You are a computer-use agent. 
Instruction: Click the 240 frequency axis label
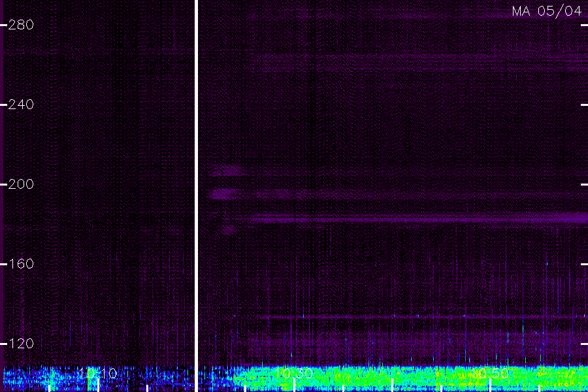pyautogui.click(x=21, y=105)
